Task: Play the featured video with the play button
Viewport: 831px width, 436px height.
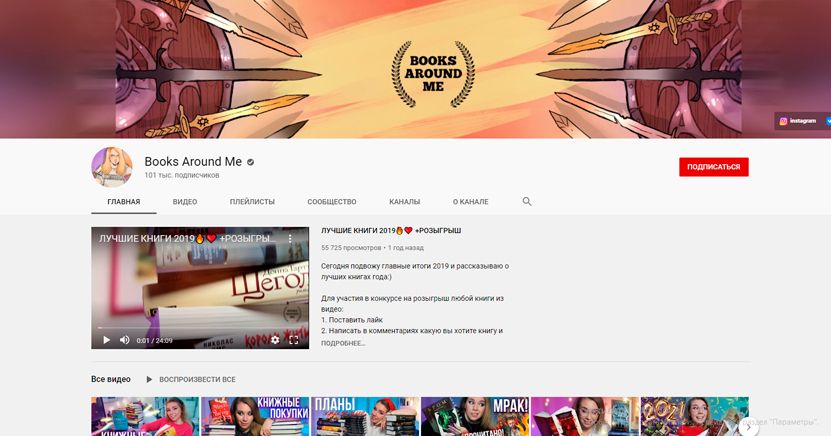Action: pos(107,340)
